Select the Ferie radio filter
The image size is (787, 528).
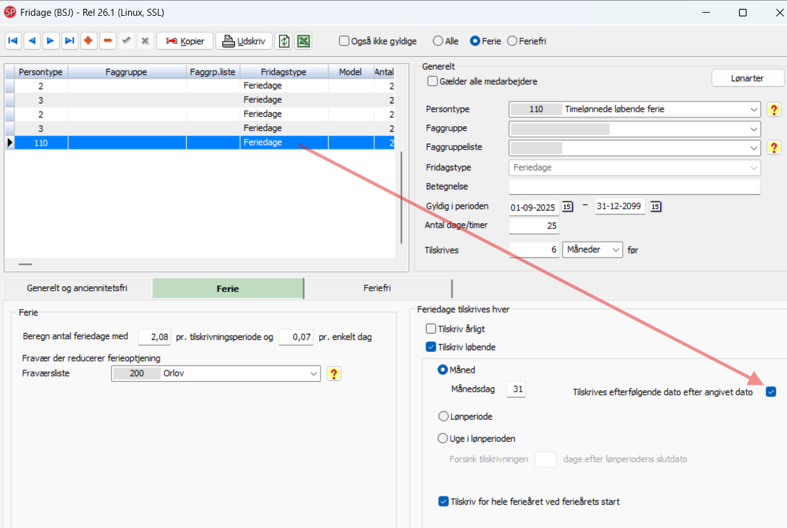pyautogui.click(x=475, y=41)
